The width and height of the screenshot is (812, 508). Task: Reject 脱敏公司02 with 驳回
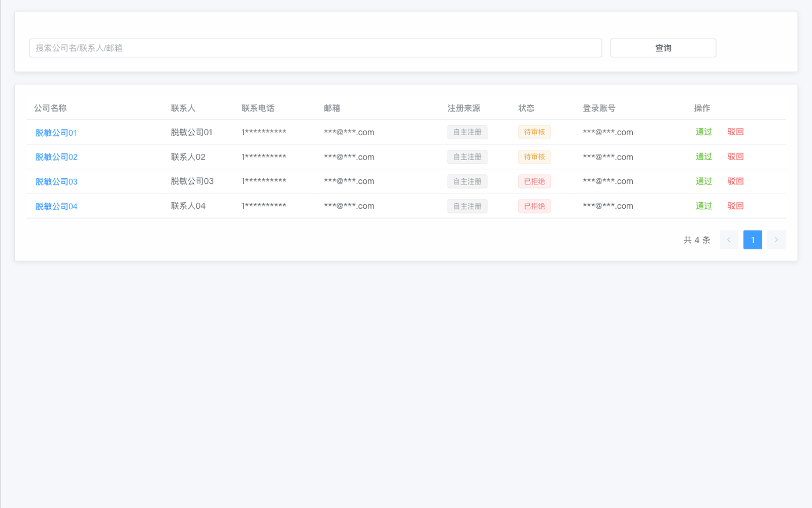[735, 156]
